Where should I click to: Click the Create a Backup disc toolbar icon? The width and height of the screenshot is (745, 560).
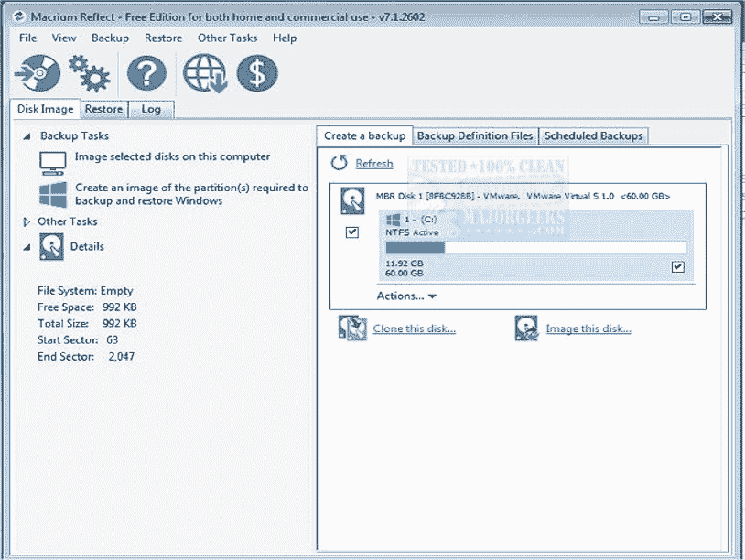click(38, 72)
